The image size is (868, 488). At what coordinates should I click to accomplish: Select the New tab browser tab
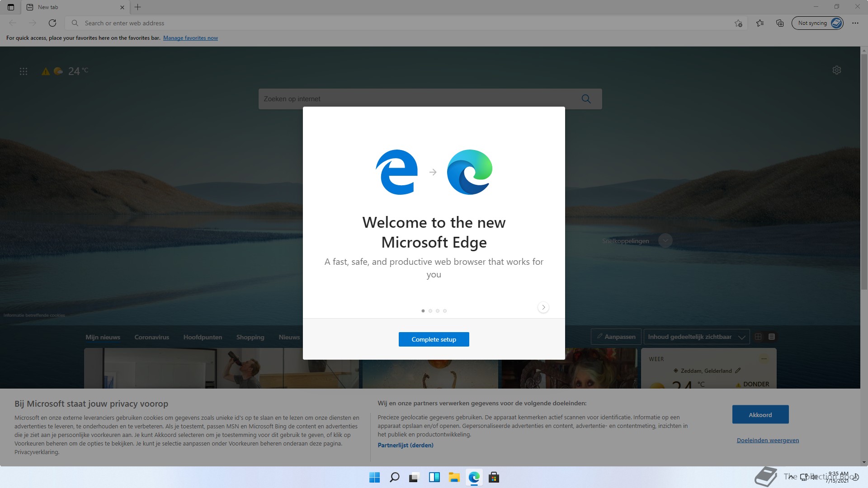coord(75,7)
